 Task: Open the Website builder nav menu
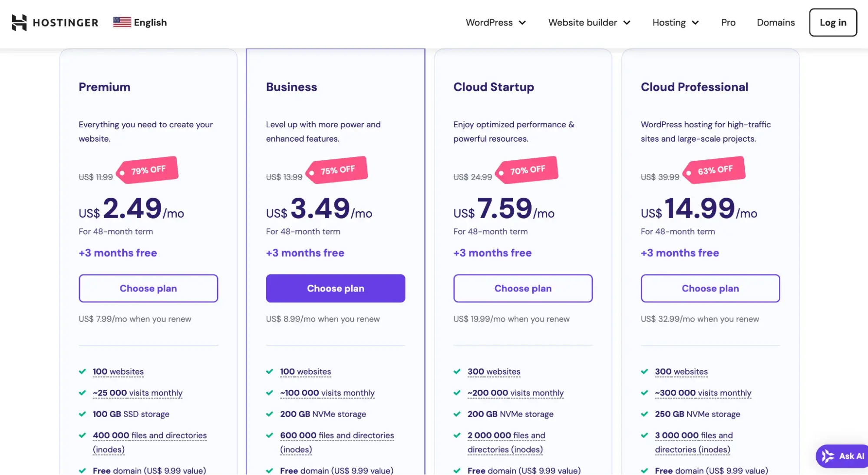589,23
